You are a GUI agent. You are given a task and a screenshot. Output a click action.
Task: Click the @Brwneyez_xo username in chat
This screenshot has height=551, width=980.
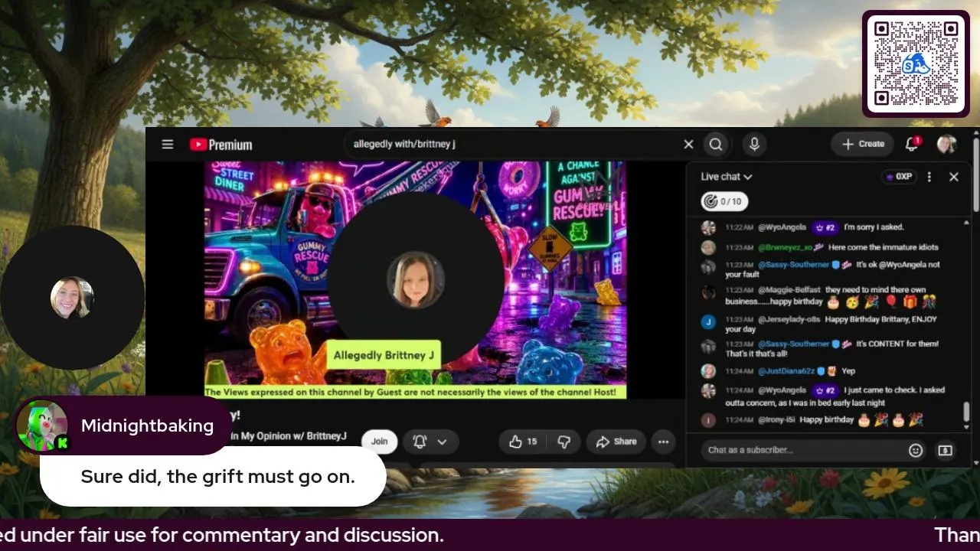[x=786, y=247]
